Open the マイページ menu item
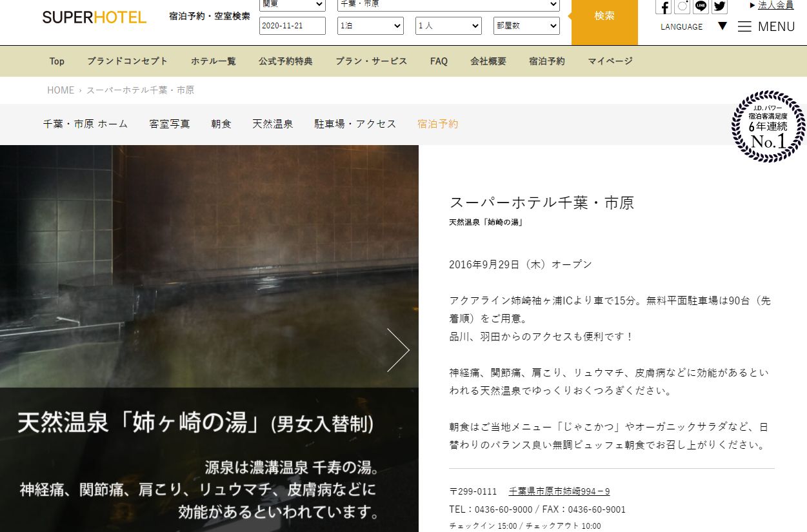 tap(610, 61)
